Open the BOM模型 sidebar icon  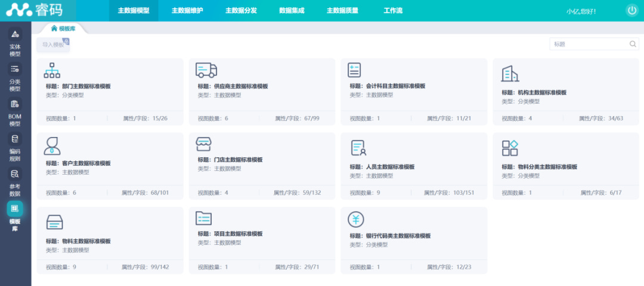point(15,104)
